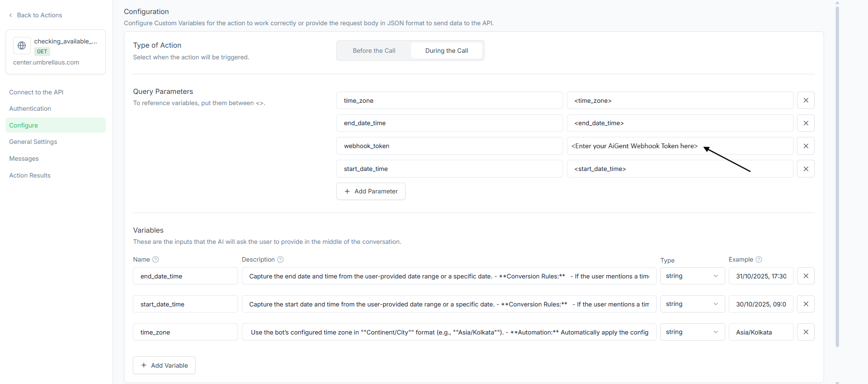
Task: Remove the time_zone query parameter row
Action: (x=806, y=100)
